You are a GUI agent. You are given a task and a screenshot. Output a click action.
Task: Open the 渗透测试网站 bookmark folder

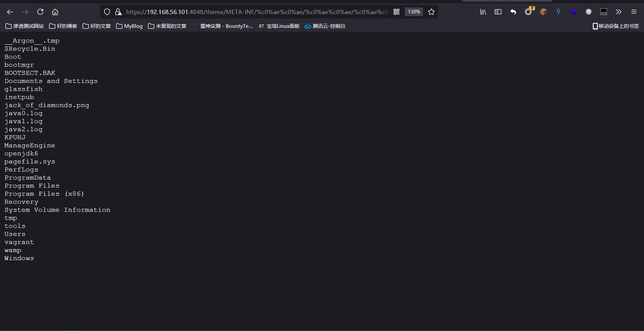25,26
